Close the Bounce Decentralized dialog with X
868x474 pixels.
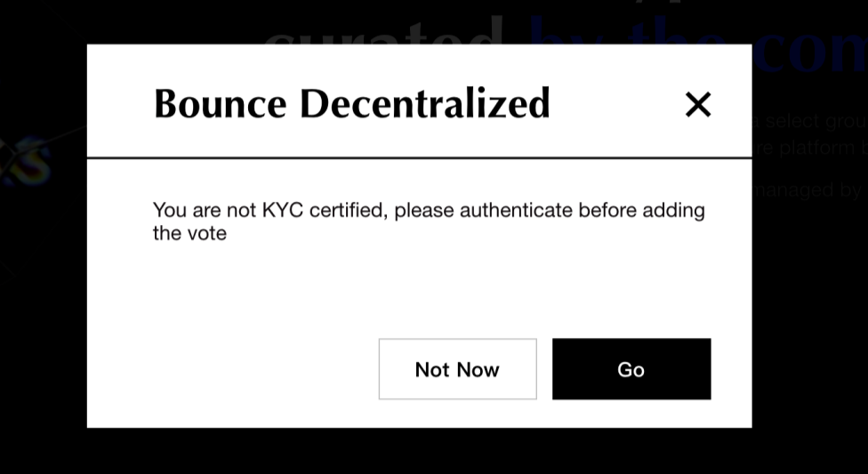pos(697,104)
